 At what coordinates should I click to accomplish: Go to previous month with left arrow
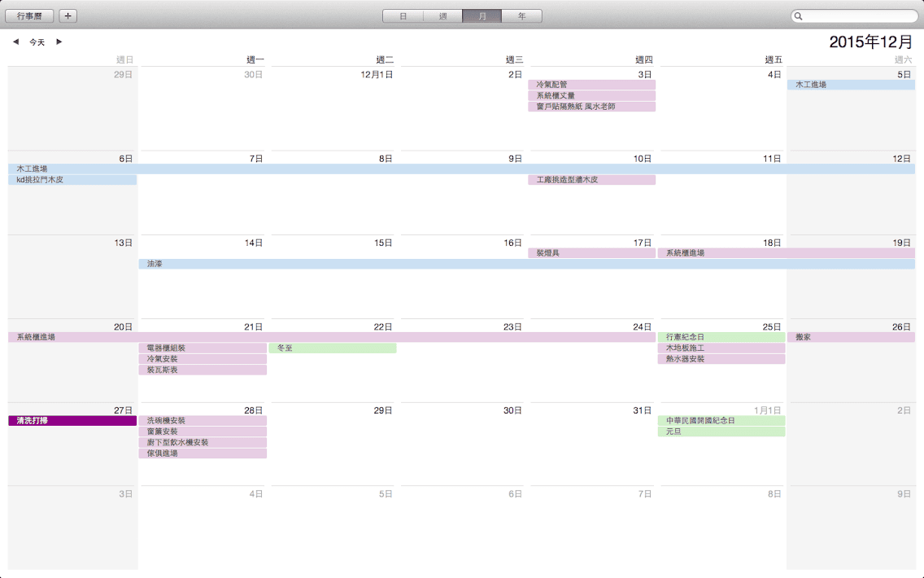point(15,42)
